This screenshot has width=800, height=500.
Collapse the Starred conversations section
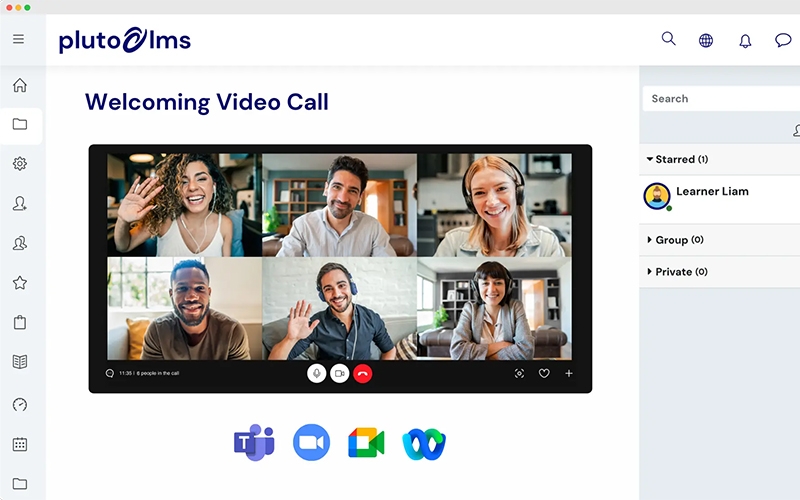coord(719,159)
